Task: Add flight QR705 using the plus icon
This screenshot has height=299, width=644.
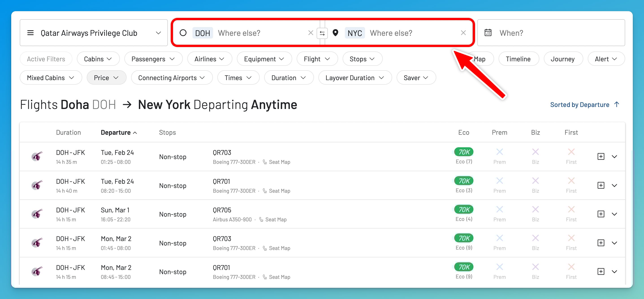Action: click(601, 214)
